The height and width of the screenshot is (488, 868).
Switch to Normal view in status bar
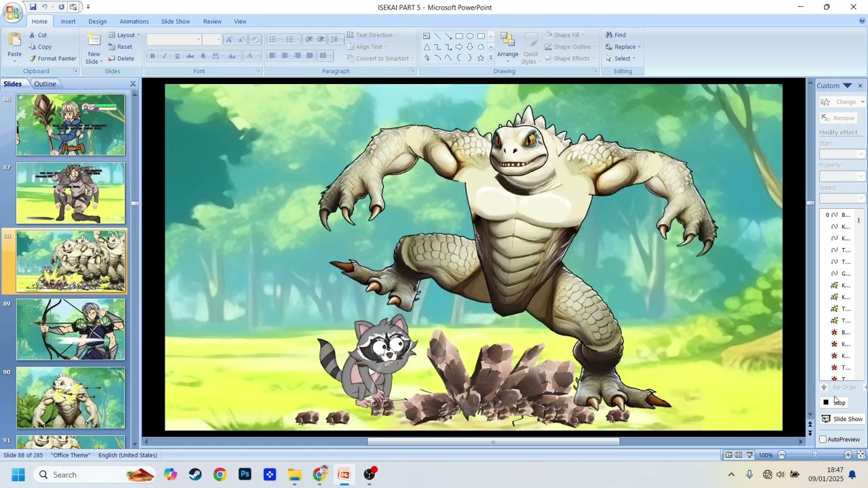728,455
